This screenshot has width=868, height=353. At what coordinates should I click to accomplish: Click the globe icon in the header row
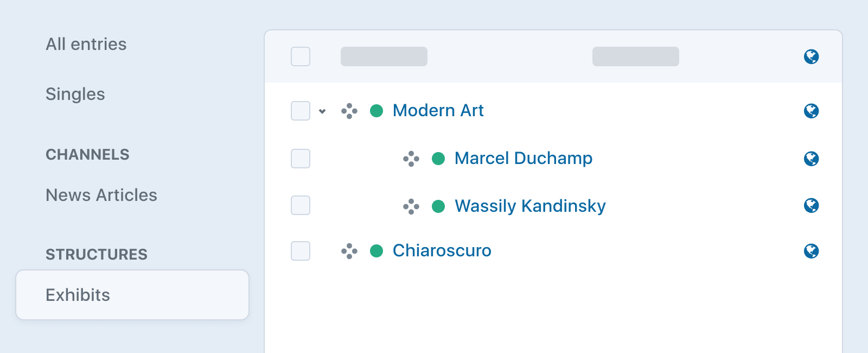click(811, 56)
